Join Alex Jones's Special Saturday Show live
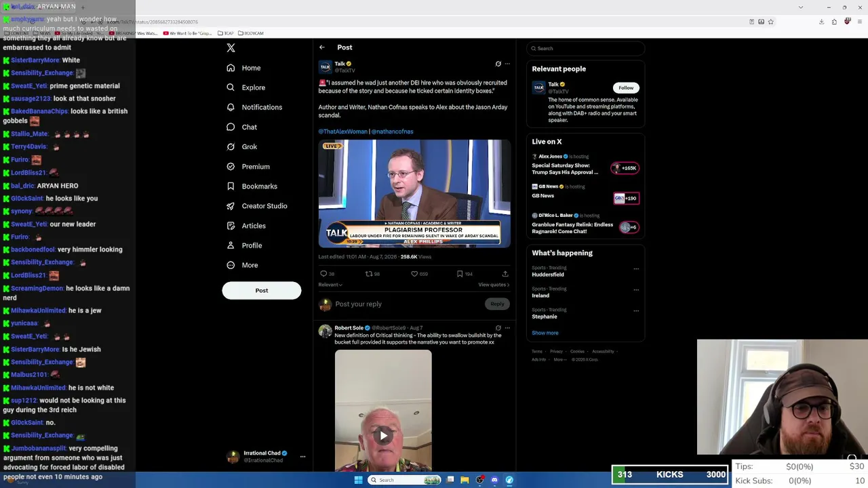 [565, 169]
